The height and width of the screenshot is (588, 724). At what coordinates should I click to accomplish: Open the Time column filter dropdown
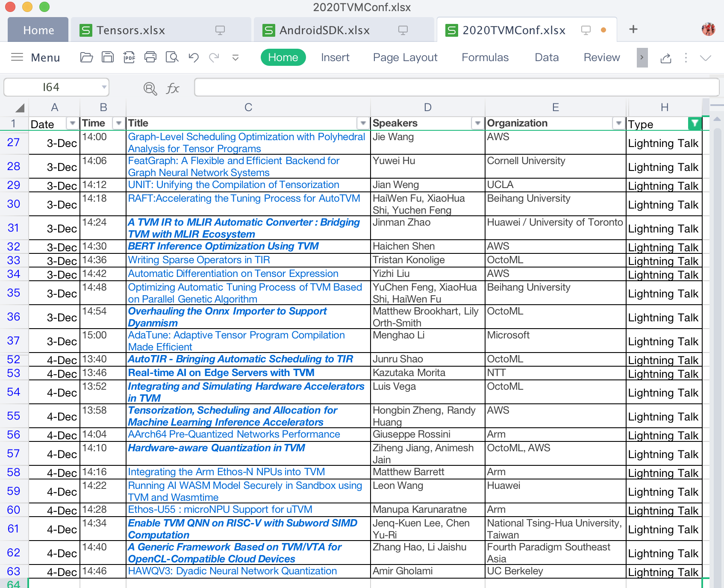click(x=118, y=123)
